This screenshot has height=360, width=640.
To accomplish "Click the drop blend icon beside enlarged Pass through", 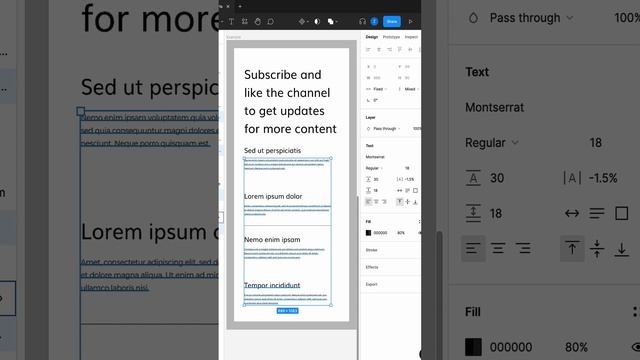I will pos(473,18).
